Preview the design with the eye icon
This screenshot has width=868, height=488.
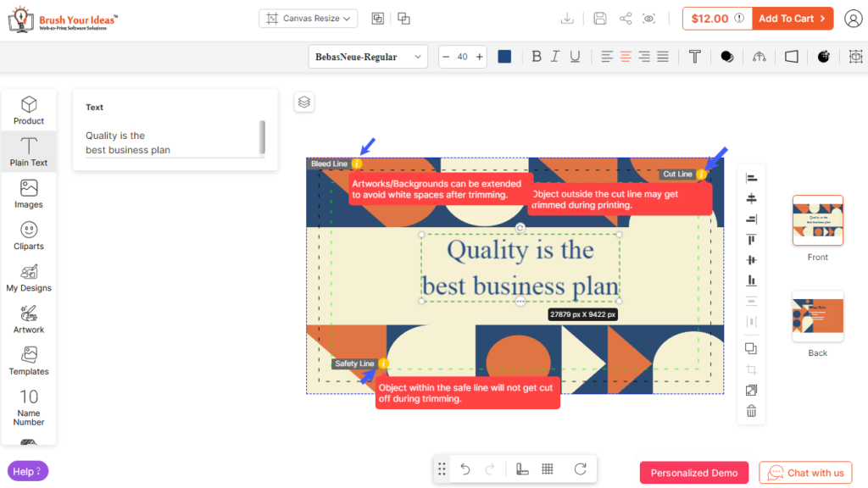point(649,17)
